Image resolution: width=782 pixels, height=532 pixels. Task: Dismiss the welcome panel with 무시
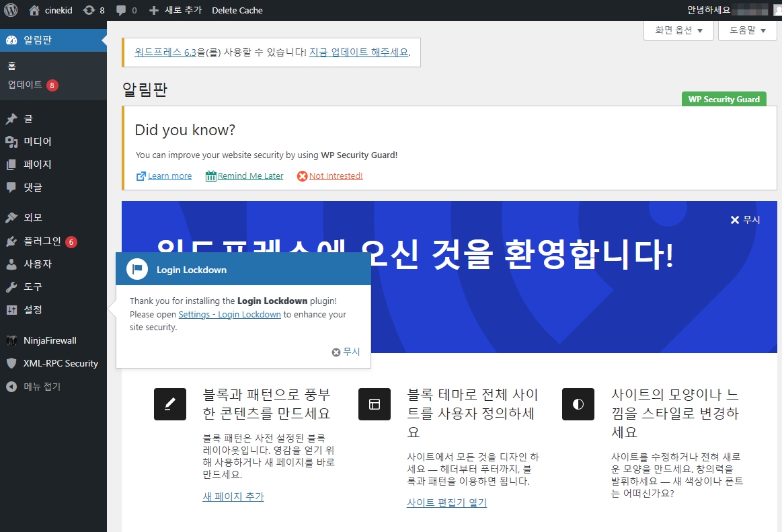pos(745,220)
